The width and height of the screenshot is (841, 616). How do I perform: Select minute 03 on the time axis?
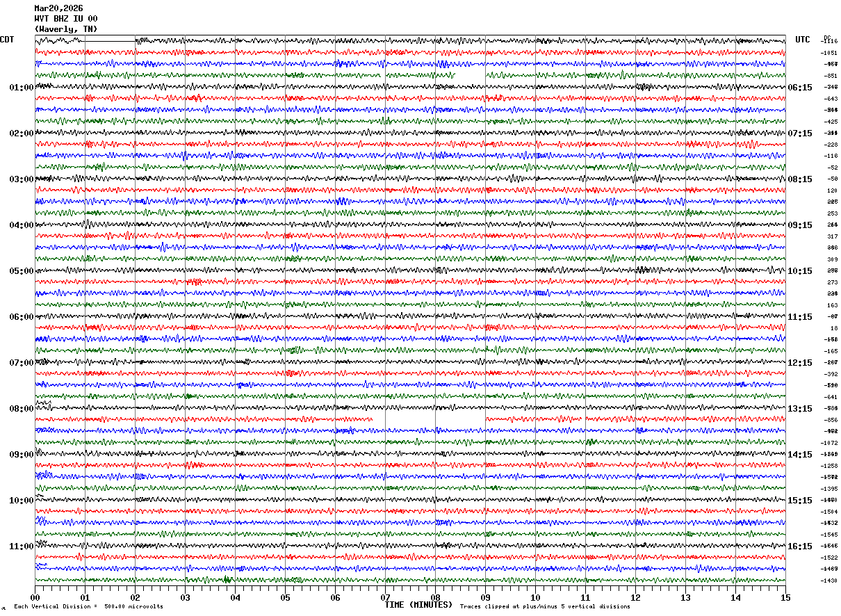tap(186, 597)
